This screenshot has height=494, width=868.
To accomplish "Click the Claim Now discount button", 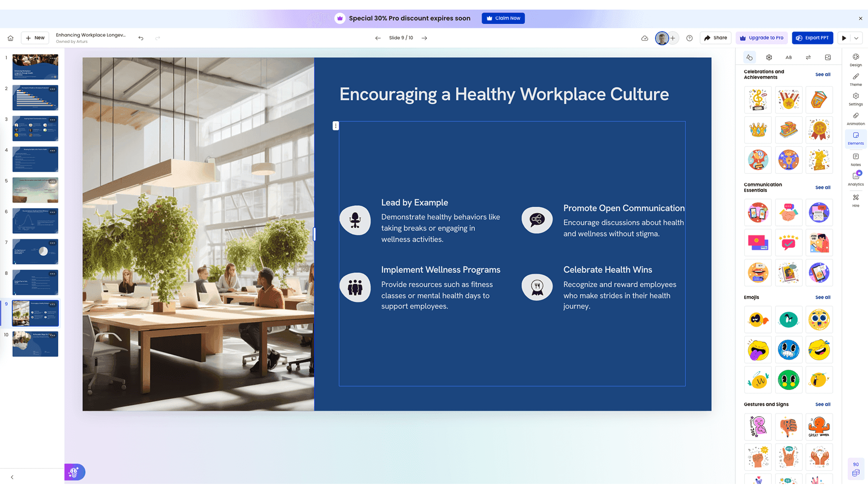I will point(503,18).
